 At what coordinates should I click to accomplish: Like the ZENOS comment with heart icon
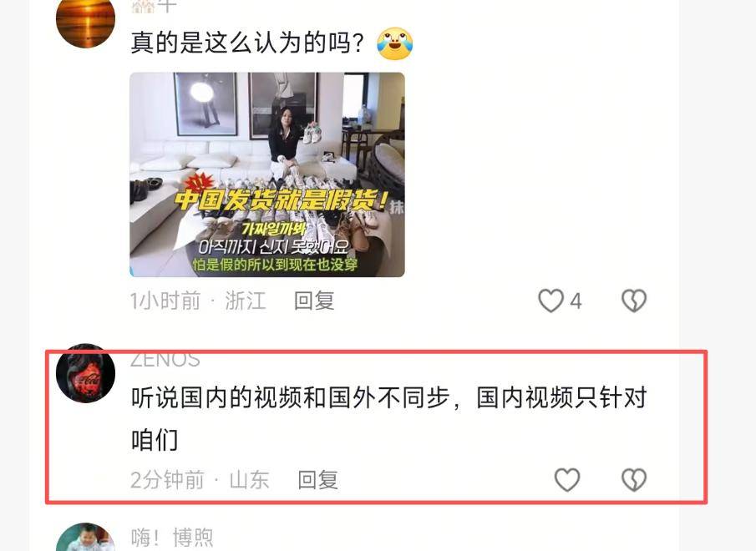click(567, 480)
